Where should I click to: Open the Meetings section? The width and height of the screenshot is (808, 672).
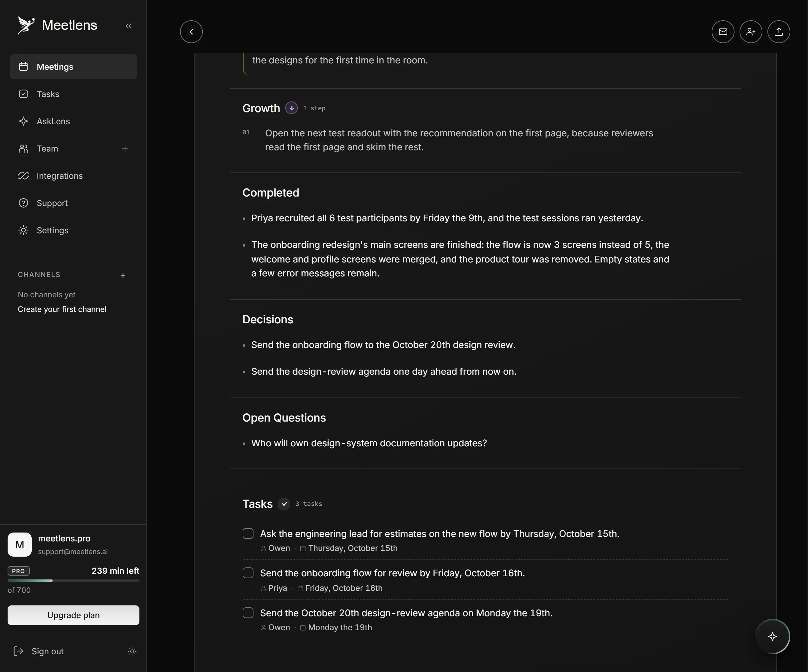coord(74,67)
